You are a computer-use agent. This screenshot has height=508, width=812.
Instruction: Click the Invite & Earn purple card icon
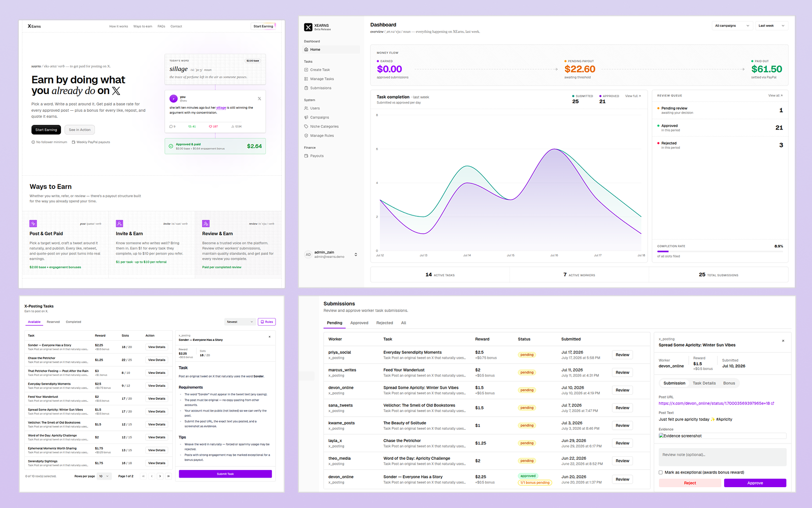click(x=119, y=224)
